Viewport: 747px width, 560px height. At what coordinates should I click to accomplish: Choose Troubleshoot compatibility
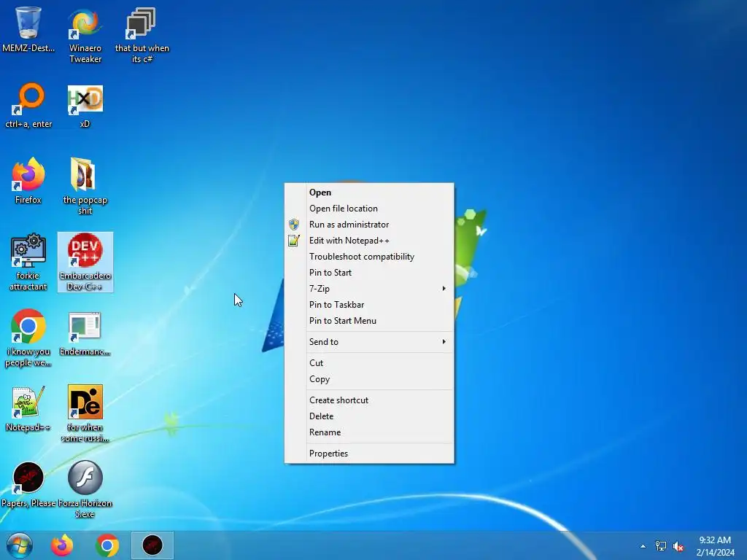[x=369, y=257]
